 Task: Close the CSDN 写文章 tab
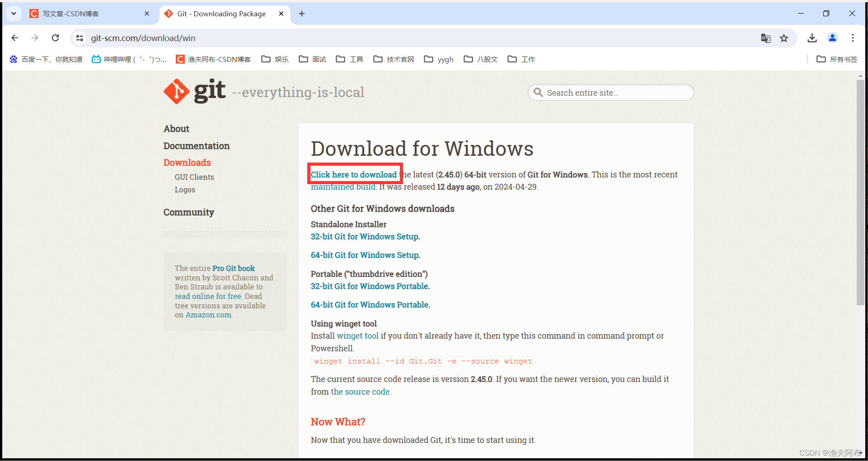pyautogui.click(x=147, y=14)
